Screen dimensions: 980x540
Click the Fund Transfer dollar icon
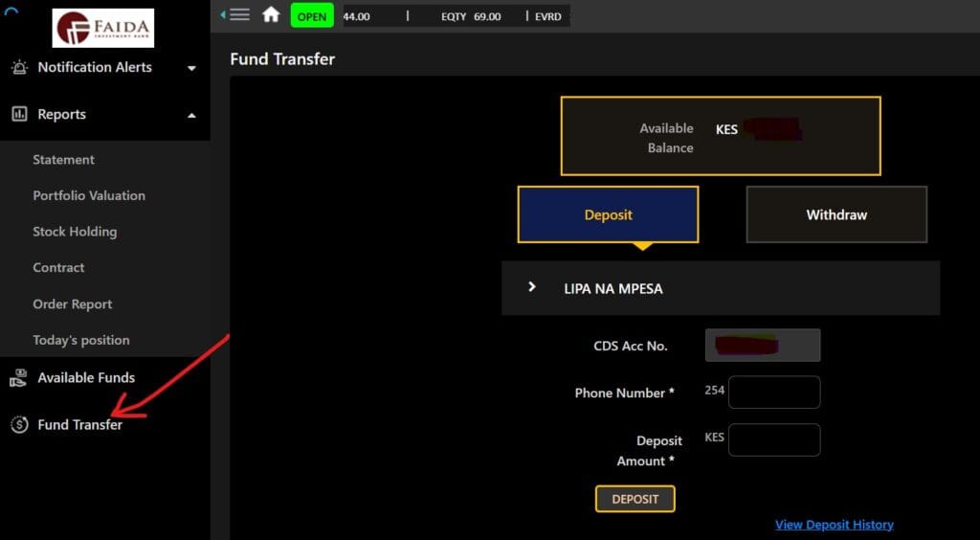point(19,424)
